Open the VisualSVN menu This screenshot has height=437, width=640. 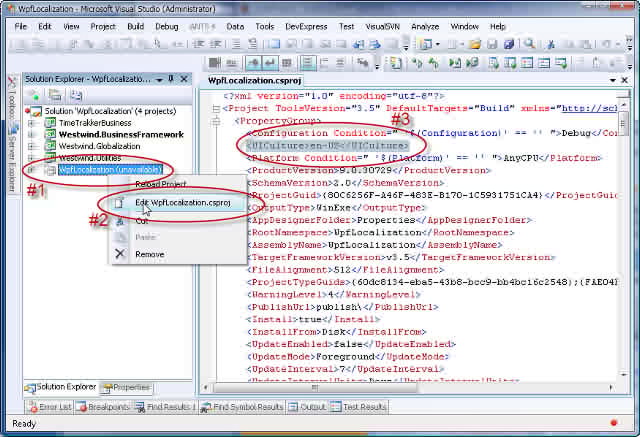(x=382, y=27)
